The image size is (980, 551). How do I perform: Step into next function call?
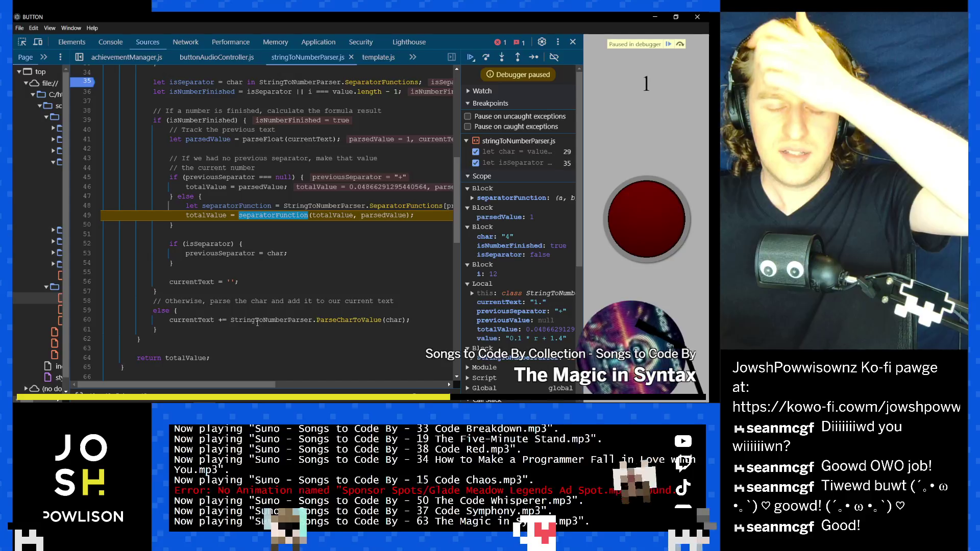coord(502,57)
